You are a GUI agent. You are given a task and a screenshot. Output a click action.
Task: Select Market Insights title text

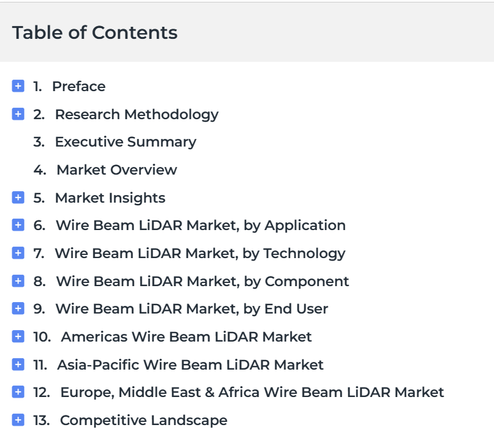coord(110,198)
